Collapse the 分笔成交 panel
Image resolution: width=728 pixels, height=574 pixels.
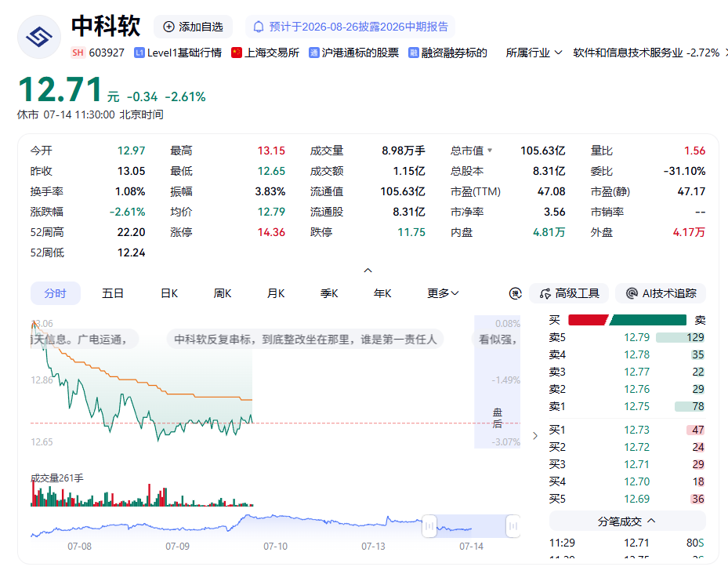[x=627, y=521]
